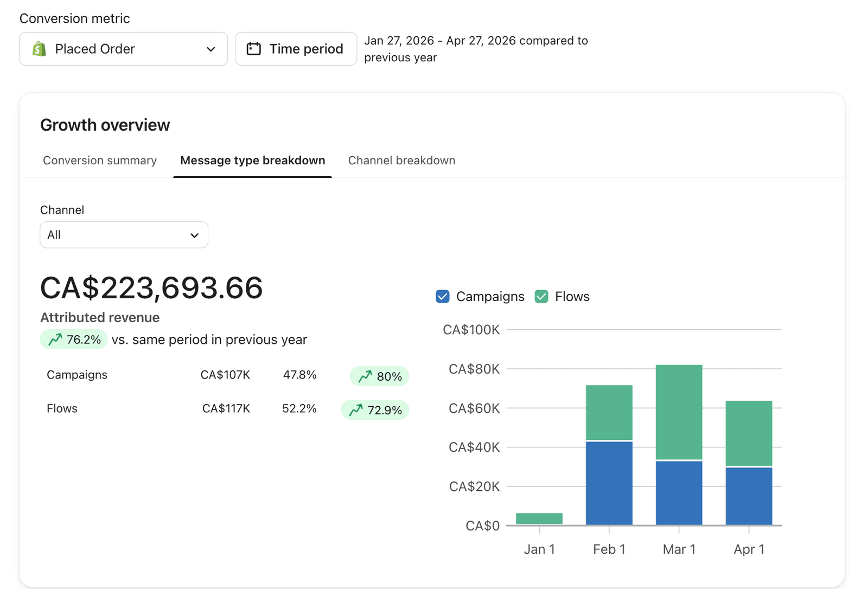
Task: Open the Placed Order conversion metric dropdown
Action: pyautogui.click(x=124, y=49)
